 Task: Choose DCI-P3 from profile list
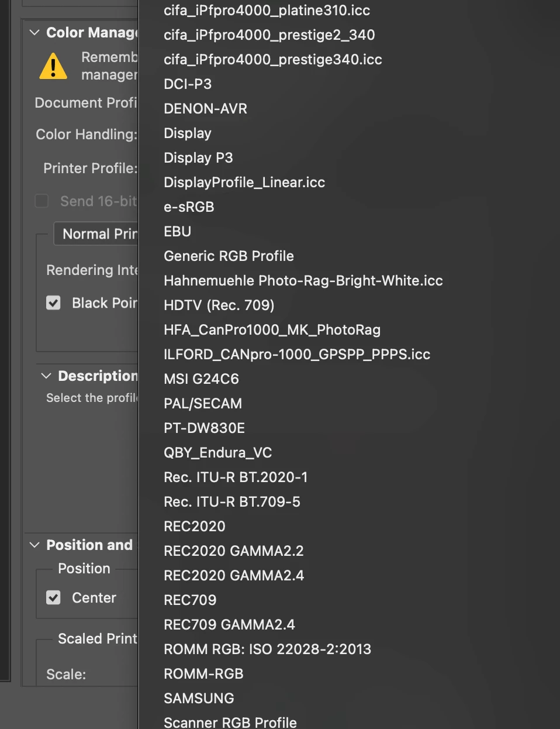click(x=188, y=84)
